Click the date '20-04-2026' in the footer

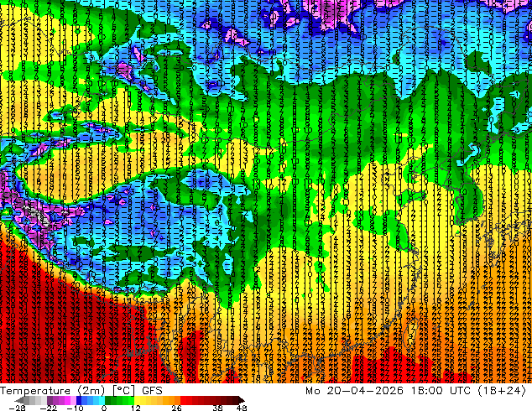pos(365,391)
